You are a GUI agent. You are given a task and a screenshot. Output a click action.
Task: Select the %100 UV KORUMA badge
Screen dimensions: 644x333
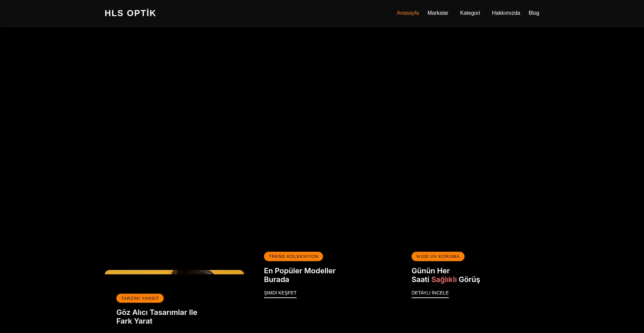pyautogui.click(x=438, y=257)
